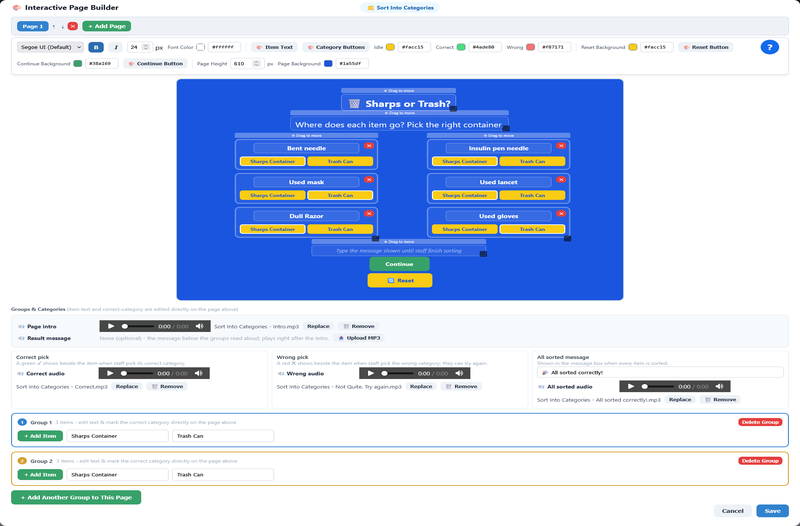Click the font size stepper arrows
This screenshot has width=800, height=526.
146,47
